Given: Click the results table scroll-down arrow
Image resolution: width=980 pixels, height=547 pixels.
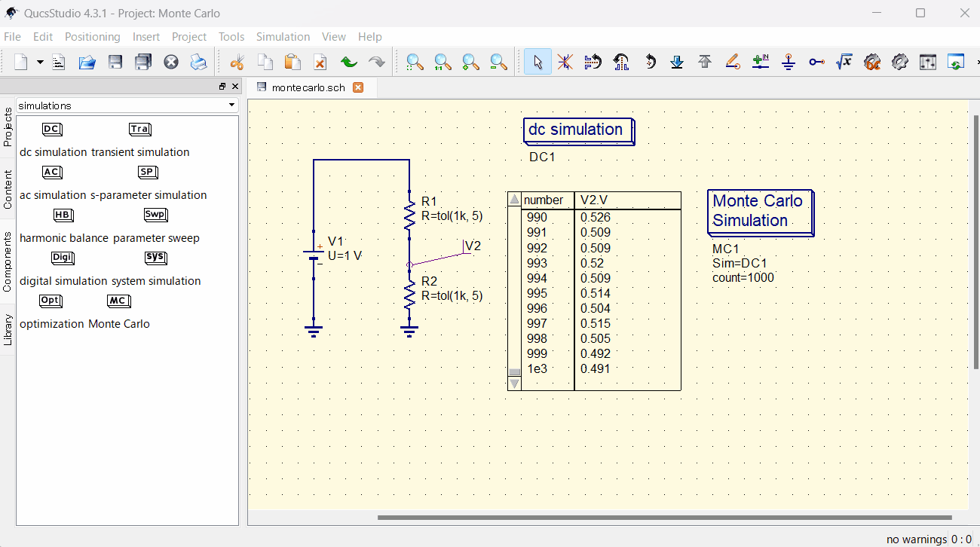Looking at the screenshot, I should (x=514, y=384).
